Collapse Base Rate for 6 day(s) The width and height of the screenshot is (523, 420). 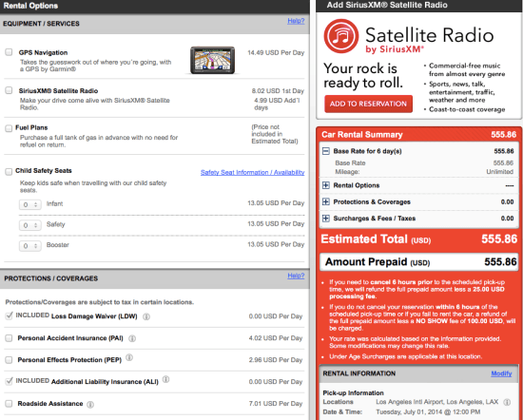coord(326,151)
